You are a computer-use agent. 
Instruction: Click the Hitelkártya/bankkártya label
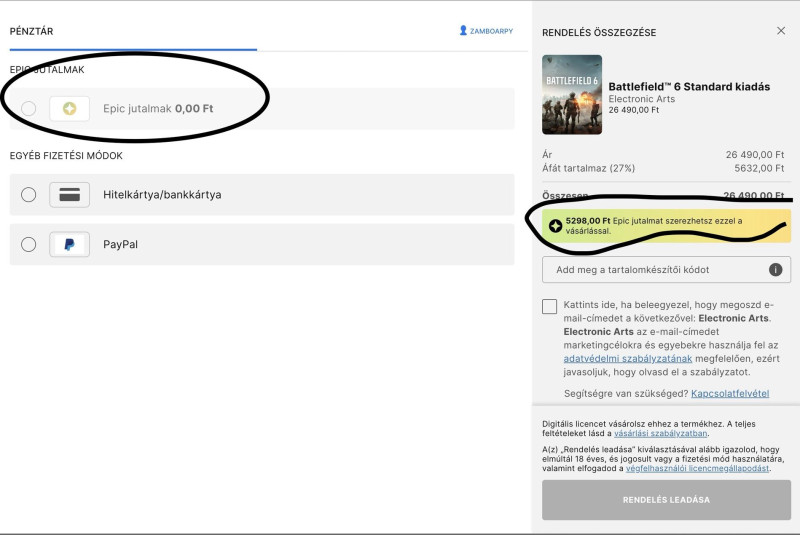[162, 194]
